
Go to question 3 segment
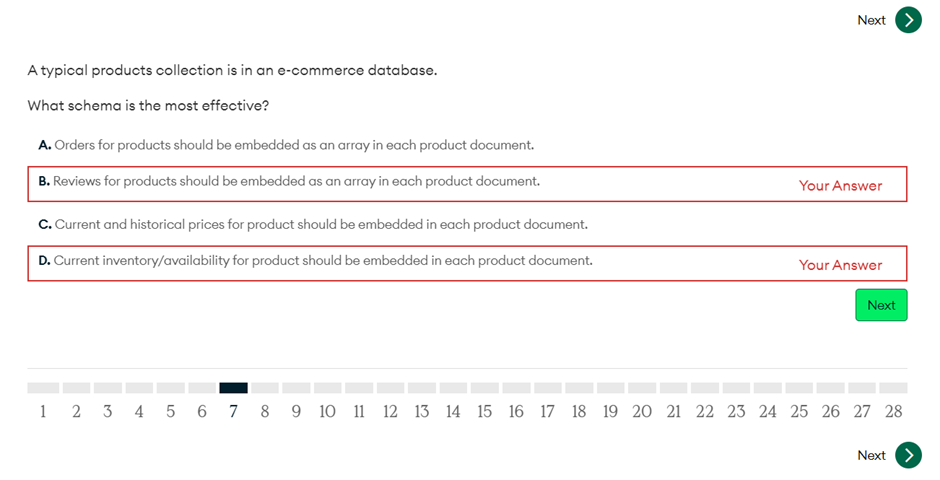[107, 388]
